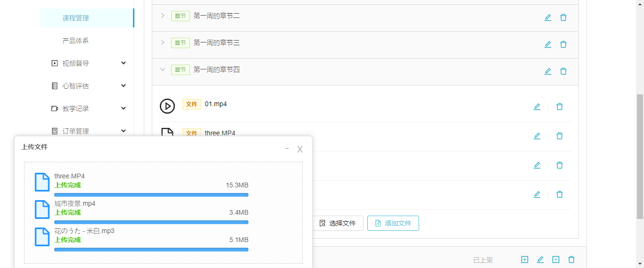Edit the 01.mp4 file entry

[x=537, y=107]
